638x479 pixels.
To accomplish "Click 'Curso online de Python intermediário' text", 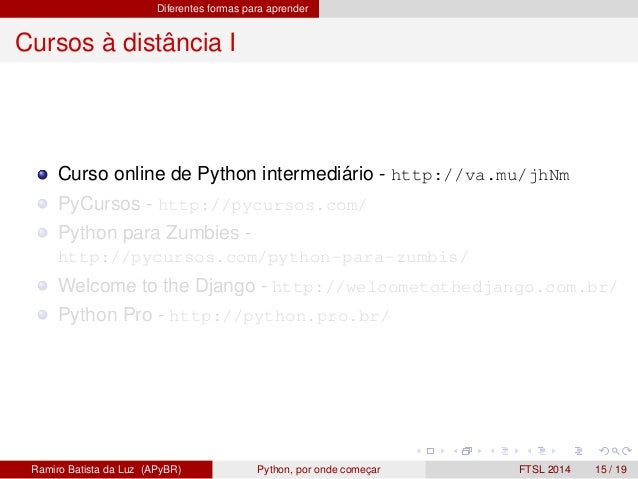I will [x=216, y=174].
